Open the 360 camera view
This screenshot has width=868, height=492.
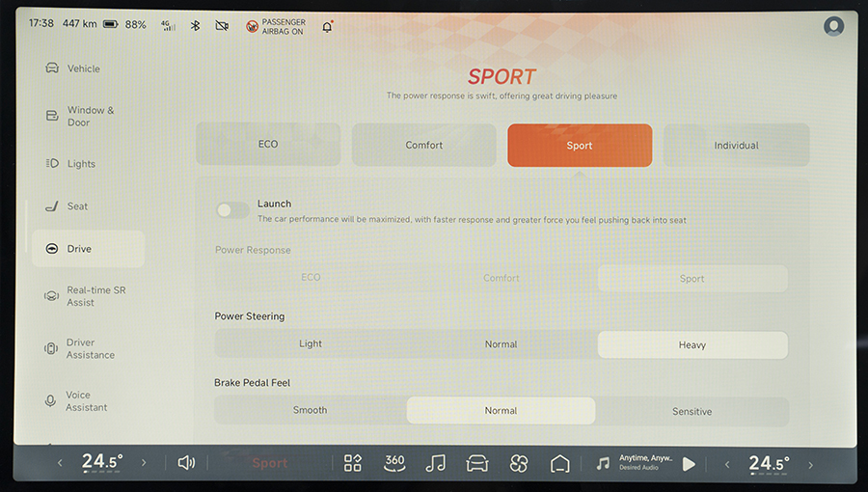[x=394, y=463]
